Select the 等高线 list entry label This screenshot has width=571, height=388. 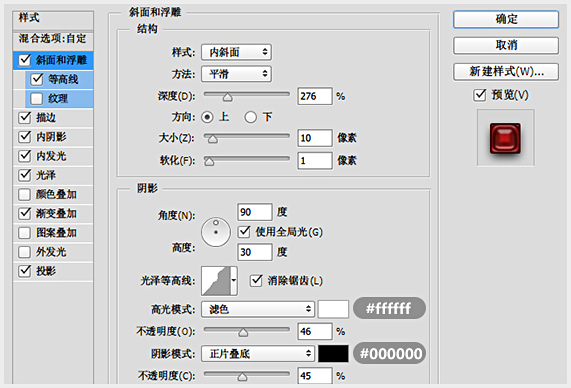click(63, 79)
